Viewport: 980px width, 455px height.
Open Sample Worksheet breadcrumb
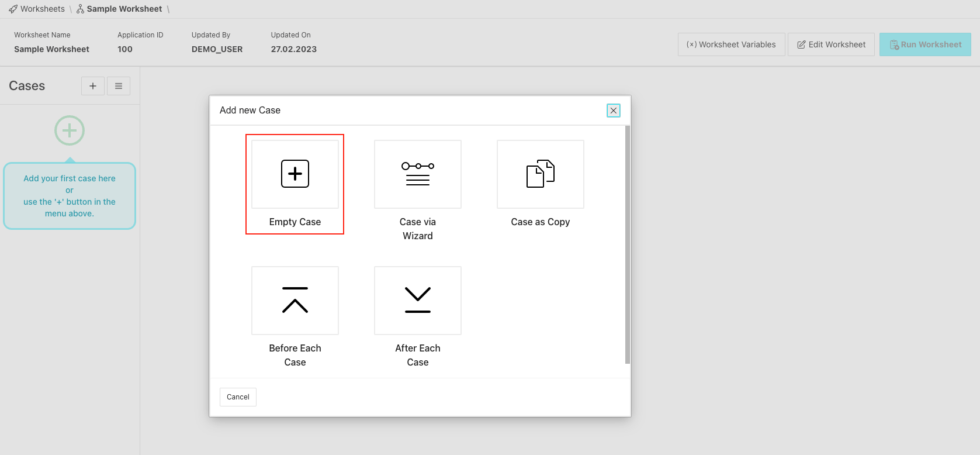tap(119, 9)
